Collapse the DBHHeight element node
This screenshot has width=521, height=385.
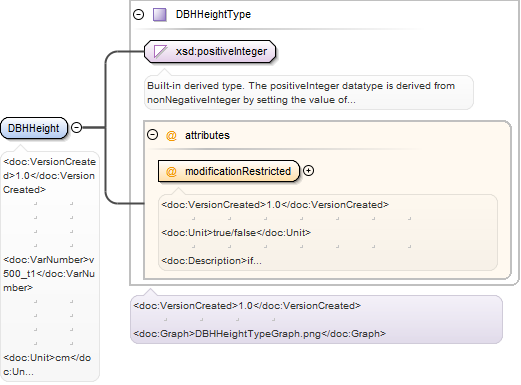[x=77, y=127]
